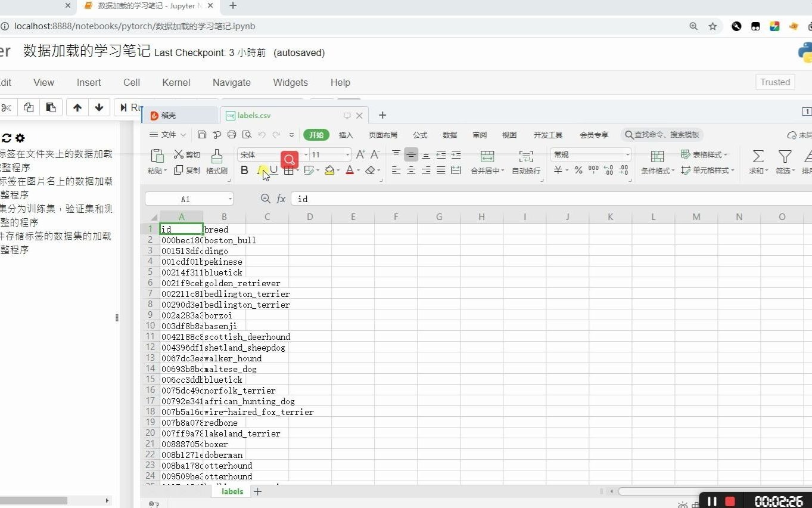Open the currency format dropdown arrow
This screenshot has width=812, height=508.
pyautogui.click(x=566, y=170)
